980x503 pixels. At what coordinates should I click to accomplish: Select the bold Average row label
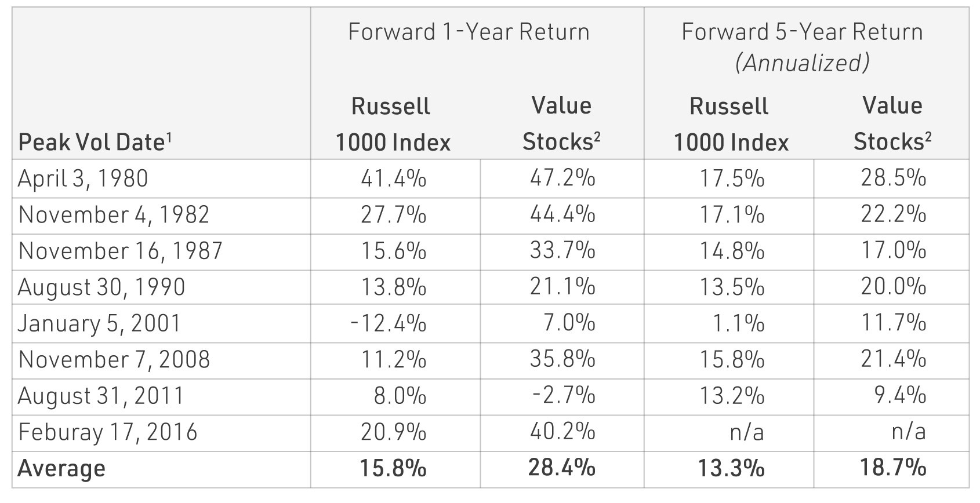point(61,468)
